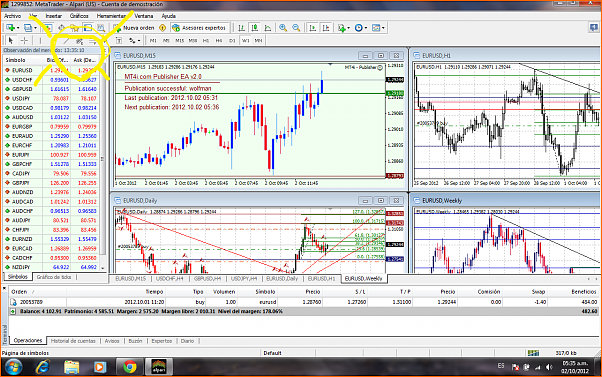Expand the Templates dropdown arrow
The width and height of the screenshot is (602, 377).
(x=383, y=28)
